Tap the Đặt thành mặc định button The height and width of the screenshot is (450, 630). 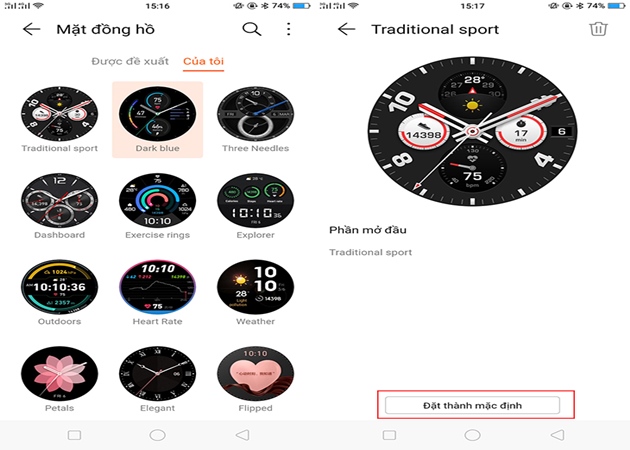click(x=472, y=405)
